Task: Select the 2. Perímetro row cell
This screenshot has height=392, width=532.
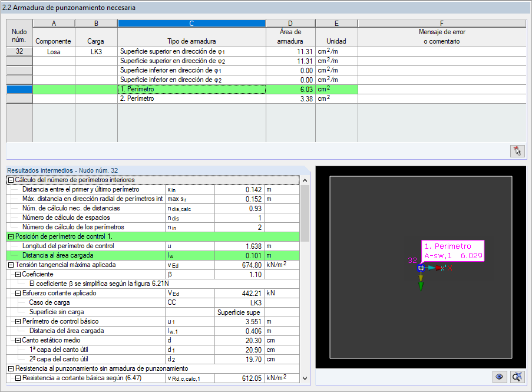Action: (x=191, y=99)
